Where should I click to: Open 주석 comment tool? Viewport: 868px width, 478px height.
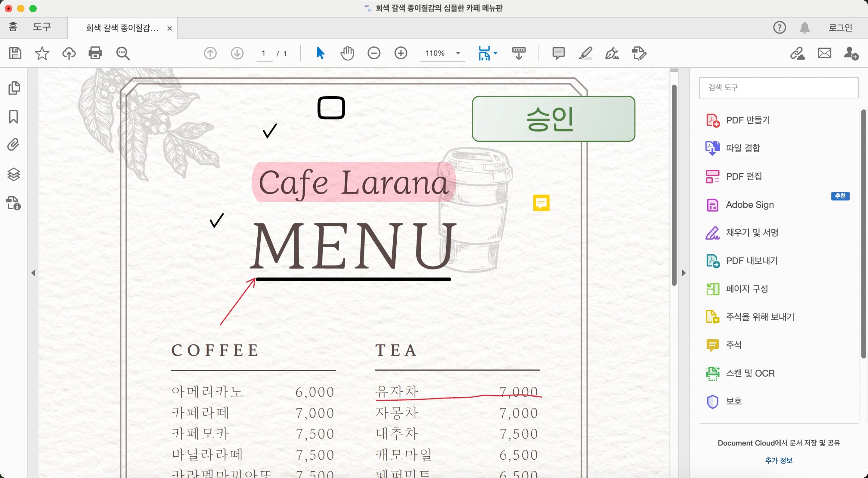tap(724, 345)
